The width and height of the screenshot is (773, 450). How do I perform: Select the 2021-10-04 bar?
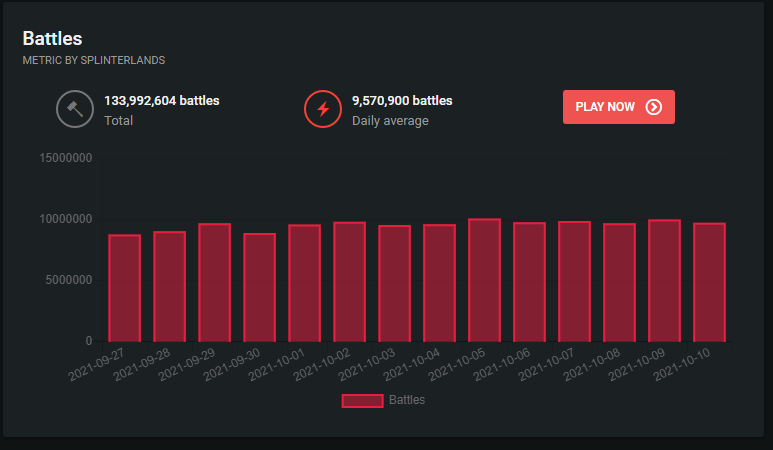[x=439, y=283]
